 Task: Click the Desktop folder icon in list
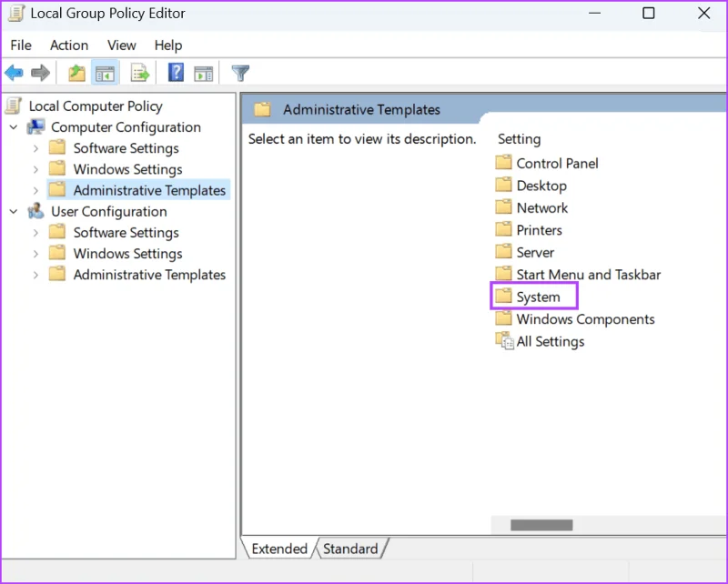(x=503, y=185)
